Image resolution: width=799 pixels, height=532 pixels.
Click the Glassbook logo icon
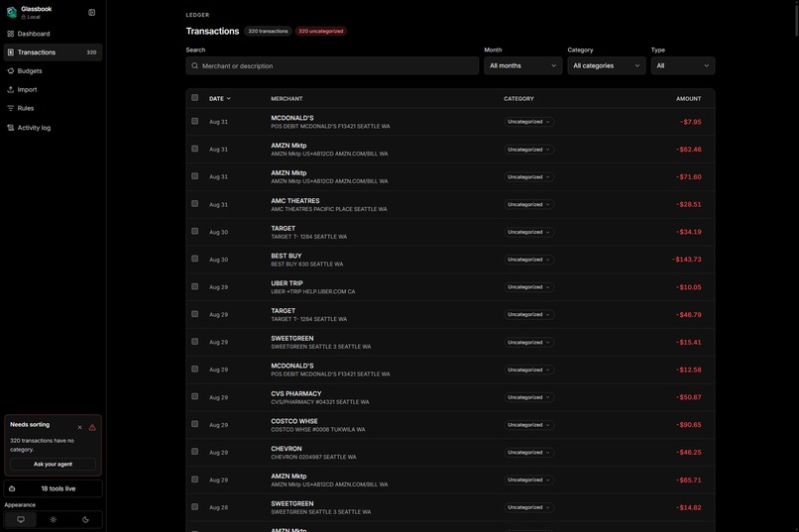click(11, 12)
